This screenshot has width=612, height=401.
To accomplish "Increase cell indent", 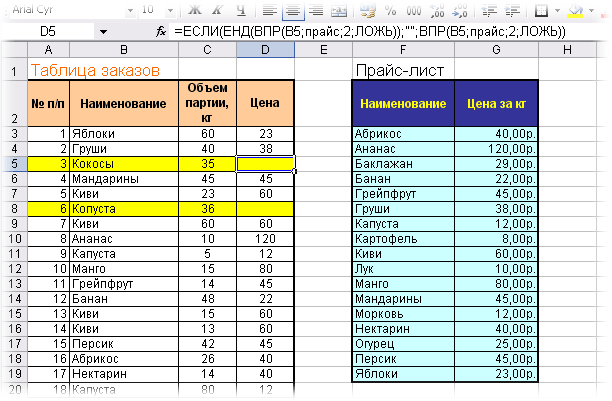I will point(512,11).
